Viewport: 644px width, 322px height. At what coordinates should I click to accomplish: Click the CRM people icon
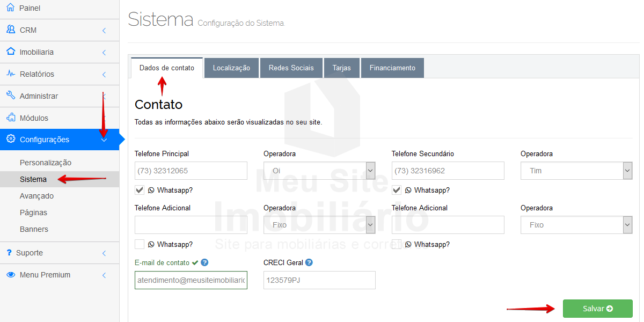[10, 30]
